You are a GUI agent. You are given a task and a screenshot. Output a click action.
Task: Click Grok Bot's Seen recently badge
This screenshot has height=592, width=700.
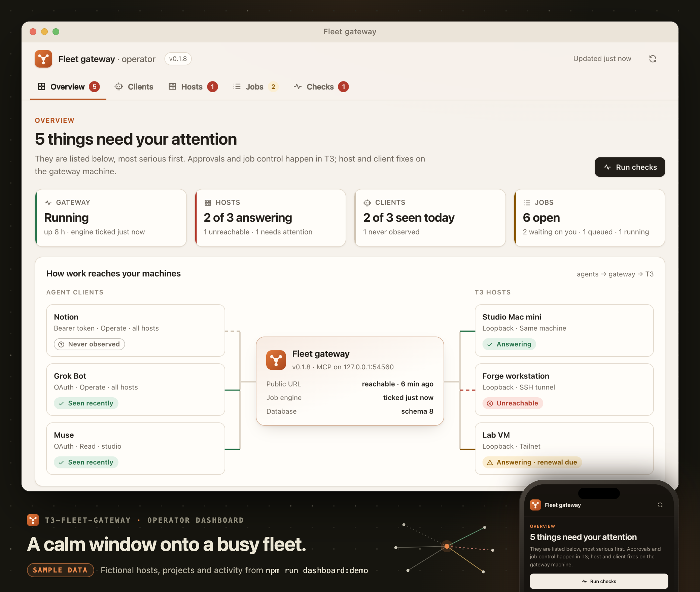[x=86, y=403]
